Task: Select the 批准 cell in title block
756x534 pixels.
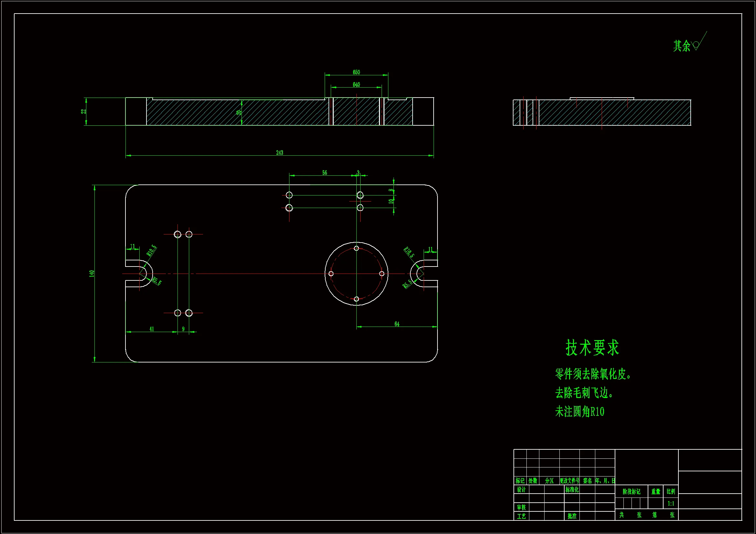Action: tap(572, 516)
